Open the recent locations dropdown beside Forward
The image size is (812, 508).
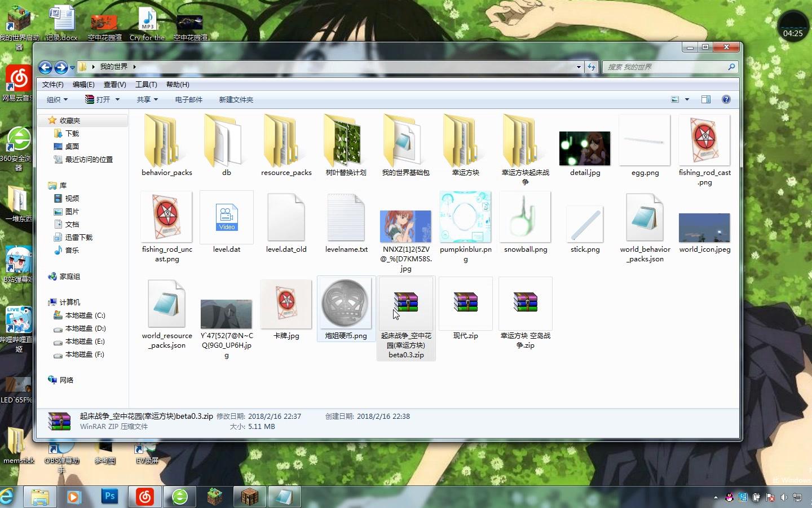(72, 68)
